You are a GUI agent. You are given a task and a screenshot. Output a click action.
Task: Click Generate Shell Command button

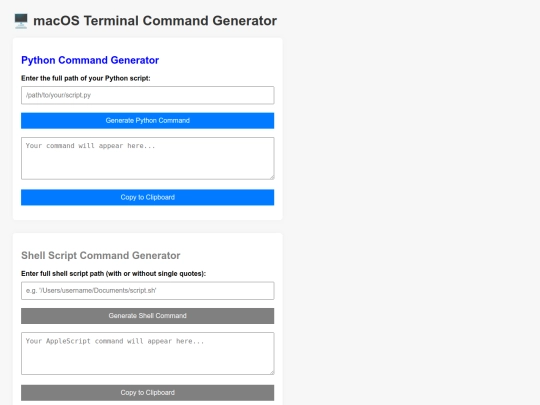(147, 316)
